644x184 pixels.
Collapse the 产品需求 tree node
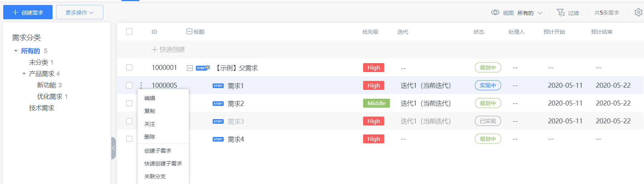click(x=24, y=74)
